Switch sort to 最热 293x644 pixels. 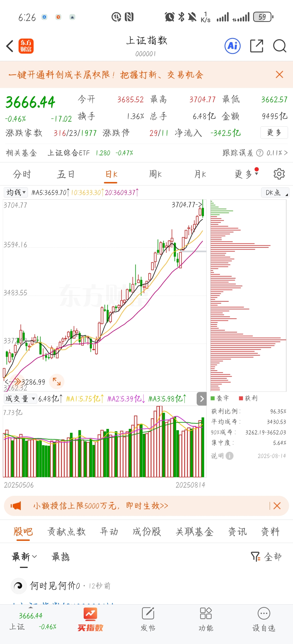pos(60,557)
